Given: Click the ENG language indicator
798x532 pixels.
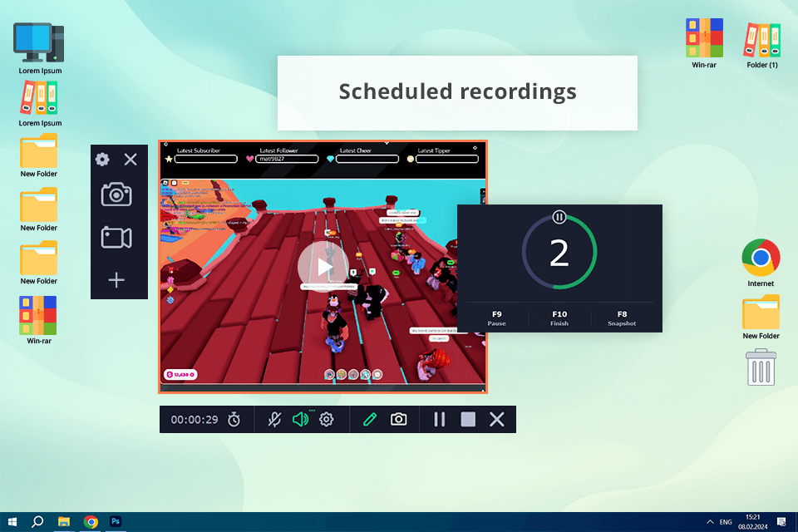Looking at the screenshot, I should pos(726,522).
